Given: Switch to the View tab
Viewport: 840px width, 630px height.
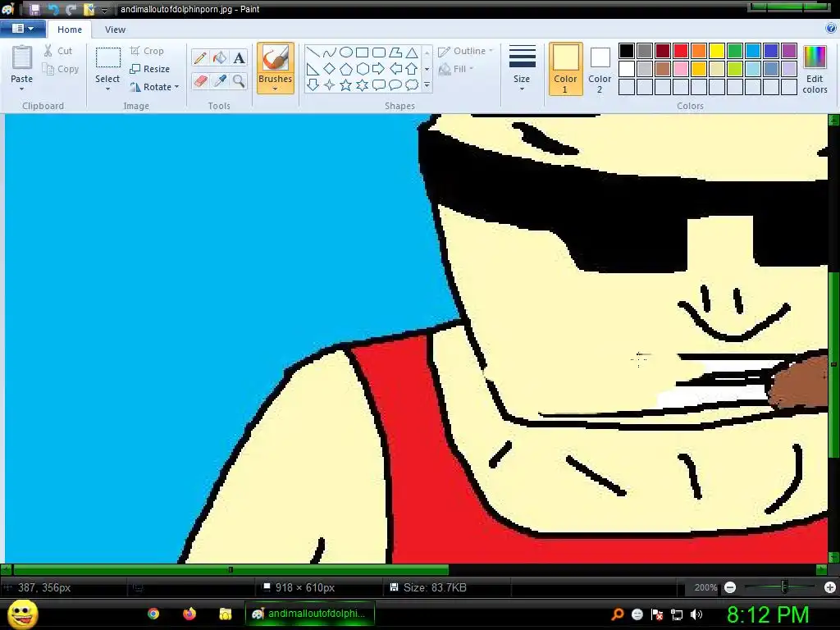Looking at the screenshot, I should [x=115, y=30].
